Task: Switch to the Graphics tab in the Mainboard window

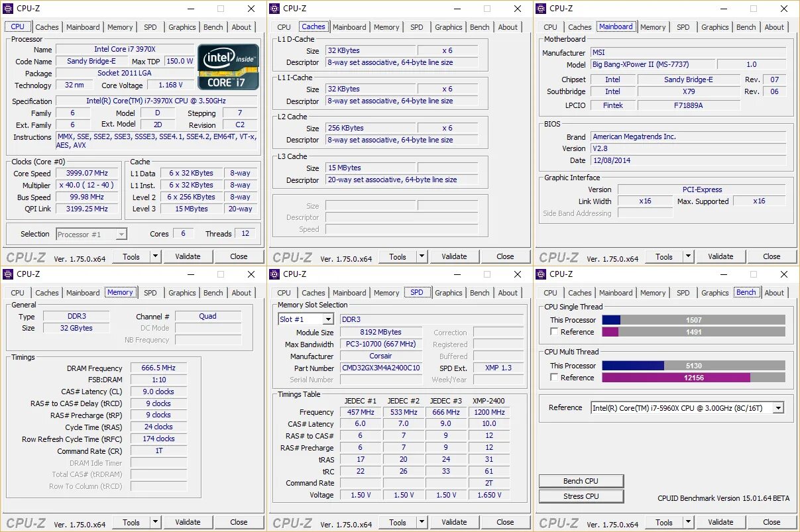Action: [714, 27]
